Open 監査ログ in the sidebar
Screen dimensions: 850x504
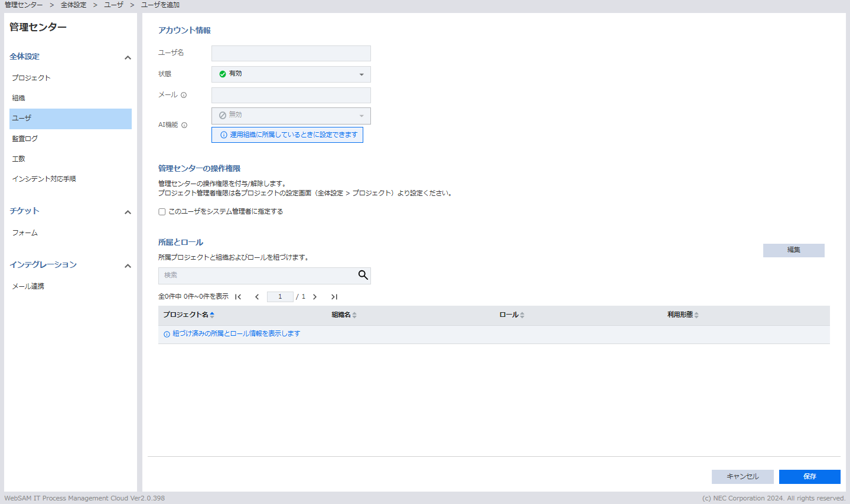(x=25, y=139)
